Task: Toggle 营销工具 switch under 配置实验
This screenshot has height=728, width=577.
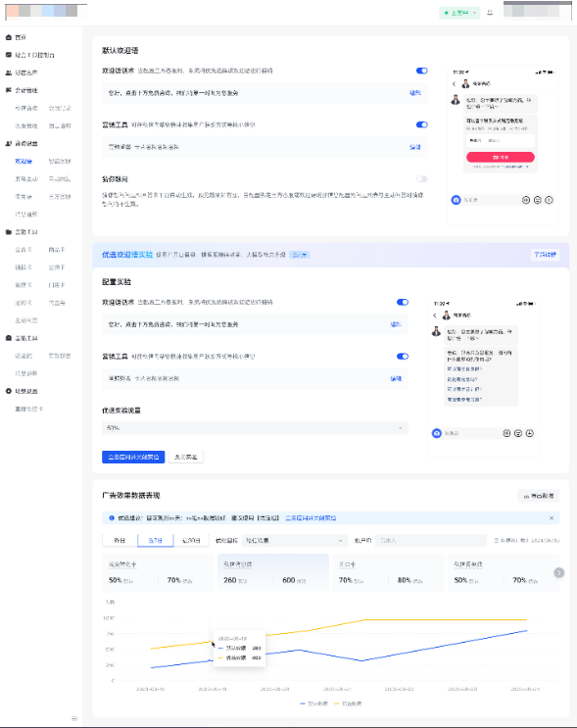Action: 403,356
